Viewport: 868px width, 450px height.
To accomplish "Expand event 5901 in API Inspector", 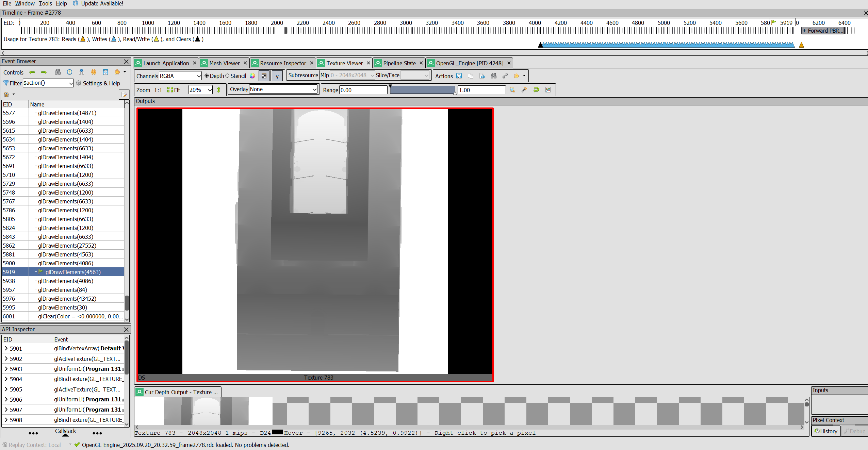I will (x=6, y=348).
